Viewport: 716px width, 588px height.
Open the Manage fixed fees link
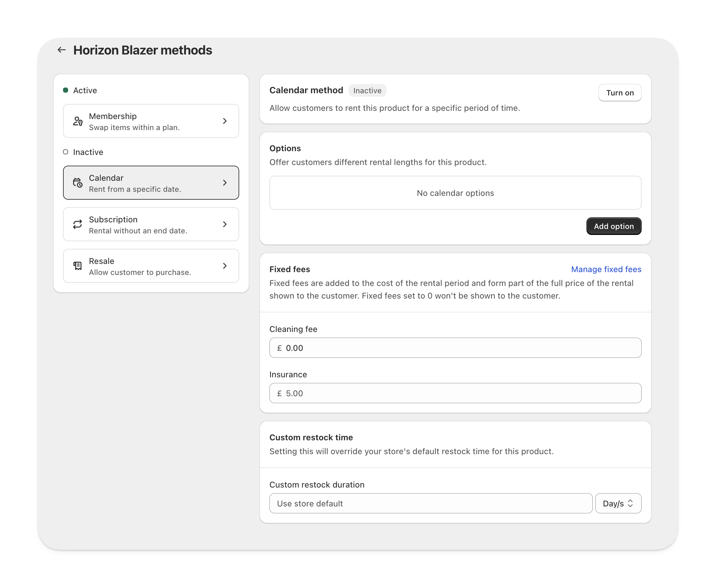coord(606,269)
